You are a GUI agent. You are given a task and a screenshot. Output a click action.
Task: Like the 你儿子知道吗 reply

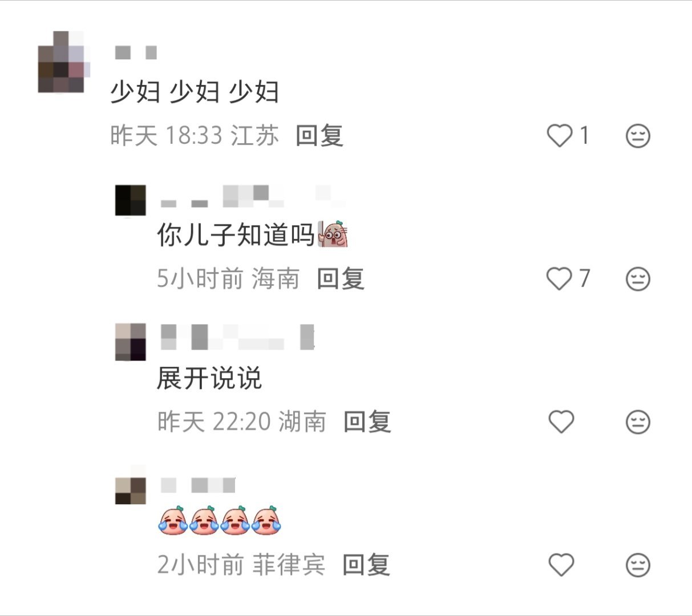point(559,279)
